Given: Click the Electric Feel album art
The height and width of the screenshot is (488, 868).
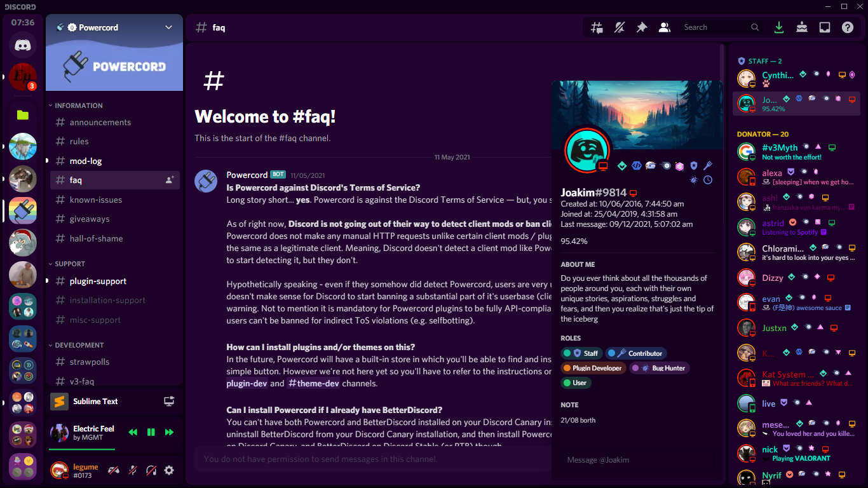Looking at the screenshot, I should (60, 432).
